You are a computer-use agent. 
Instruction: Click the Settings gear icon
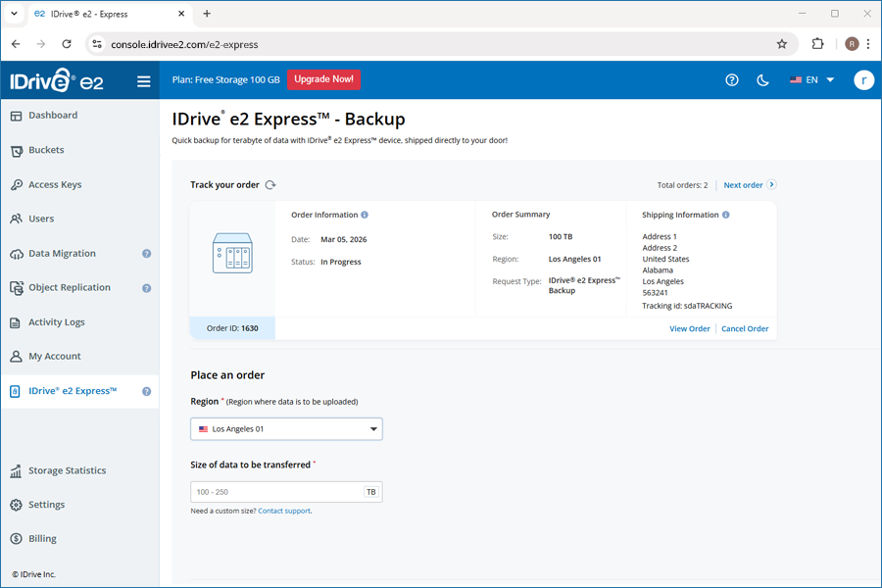coord(17,506)
